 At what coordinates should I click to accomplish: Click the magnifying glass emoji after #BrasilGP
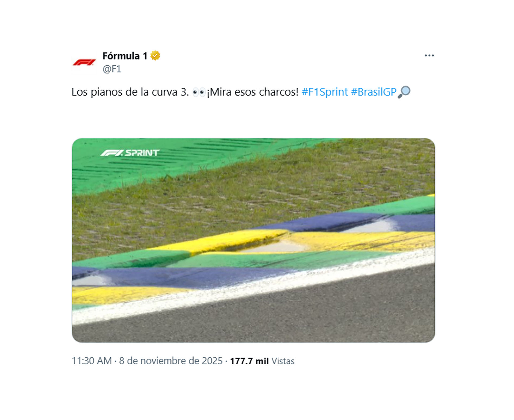coord(404,92)
